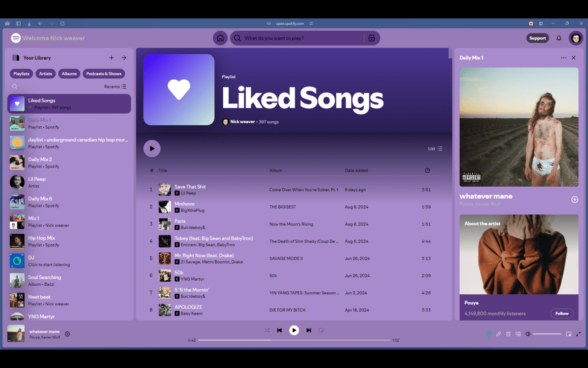Viewport: 588px width, 368px height.
Task: Select track Paris by $uicideboy$
Action: (294, 224)
